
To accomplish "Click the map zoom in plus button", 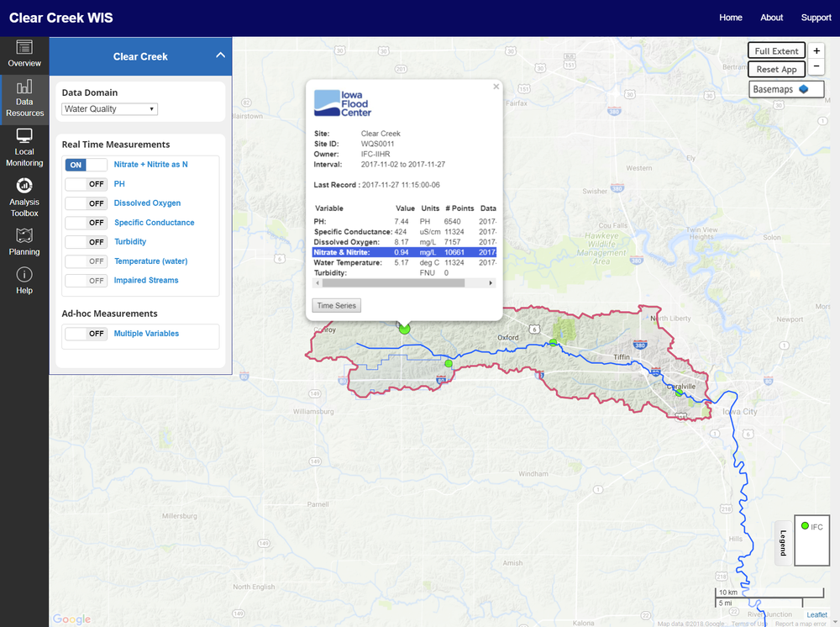I will (x=817, y=50).
